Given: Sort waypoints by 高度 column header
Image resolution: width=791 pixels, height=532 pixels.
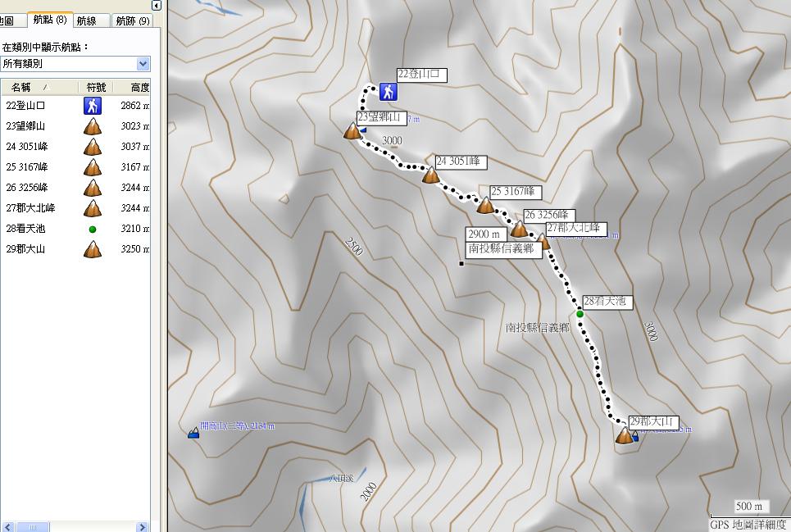Looking at the screenshot, I should pyautogui.click(x=132, y=87).
